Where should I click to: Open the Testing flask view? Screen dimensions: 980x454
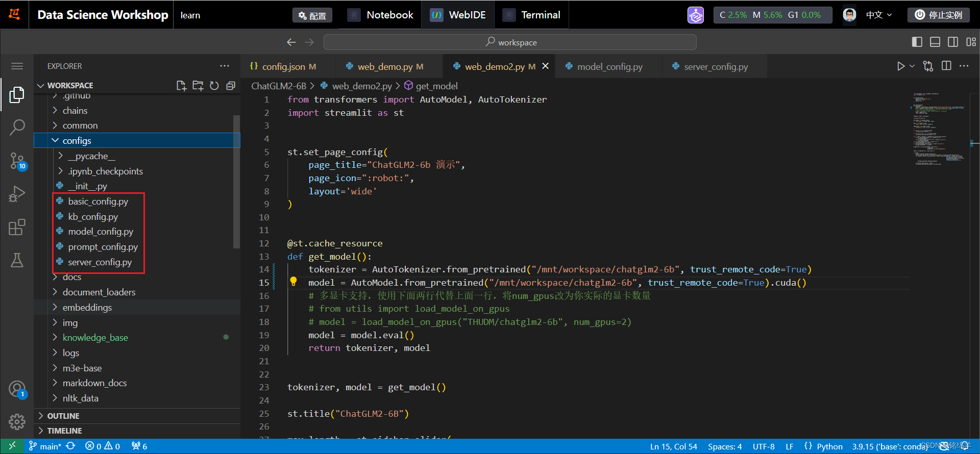[17, 260]
